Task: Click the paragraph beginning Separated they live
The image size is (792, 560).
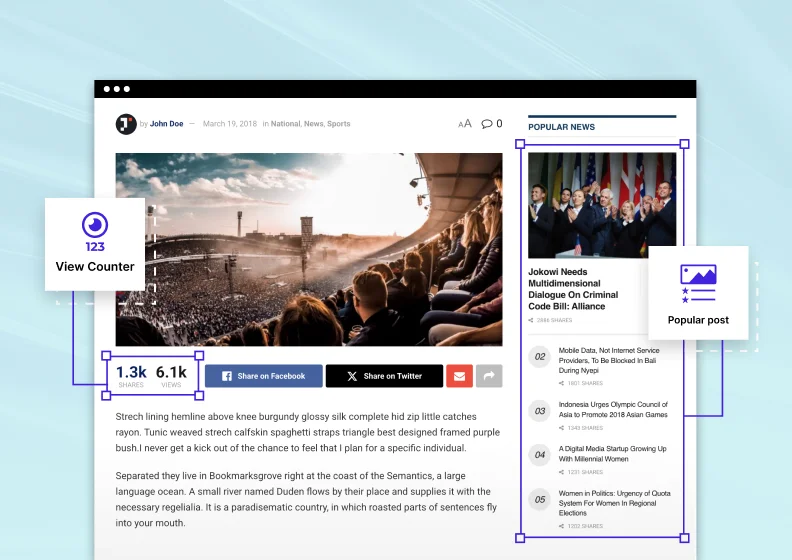Action: pos(306,499)
